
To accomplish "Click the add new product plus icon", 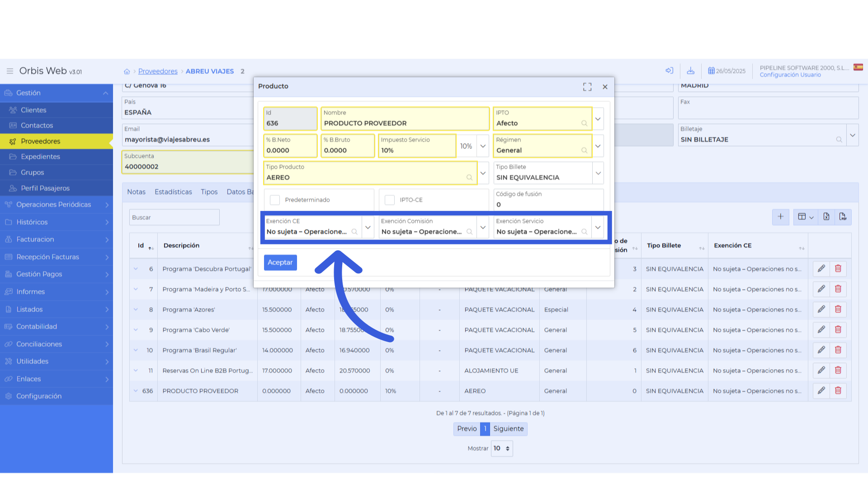I will [x=781, y=217].
